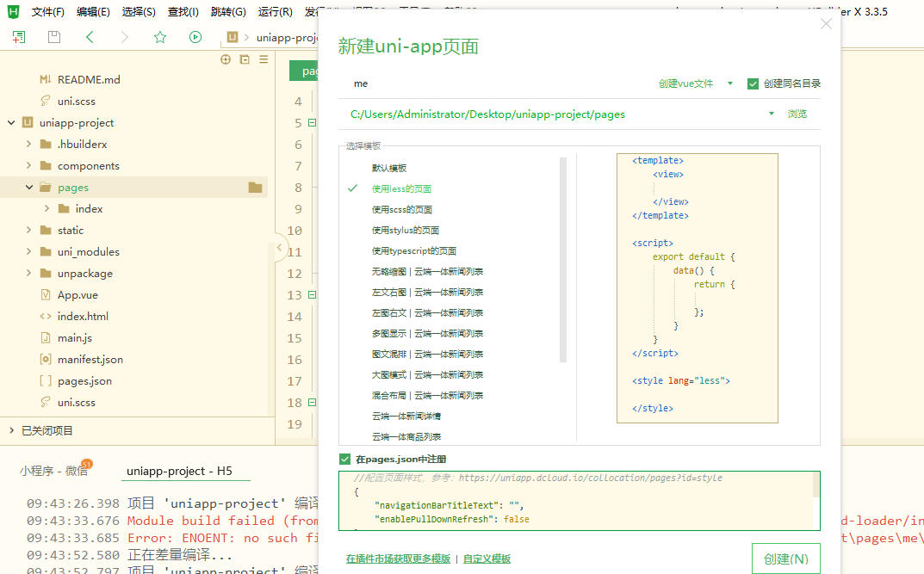
Task: Go back with the left arrow icon
Action: point(90,37)
